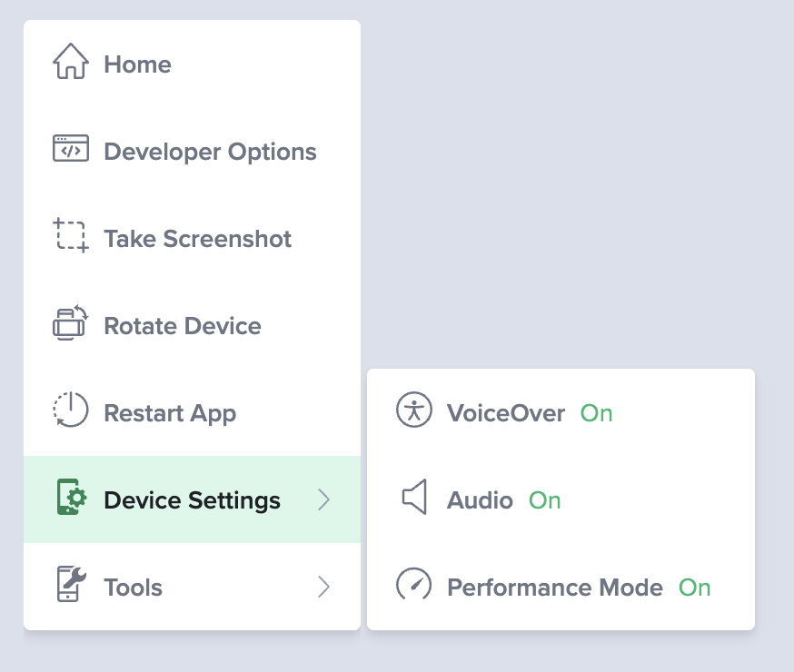This screenshot has width=794, height=672.
Task: Toggle Audio On status
Action: (x=545, y=500)
